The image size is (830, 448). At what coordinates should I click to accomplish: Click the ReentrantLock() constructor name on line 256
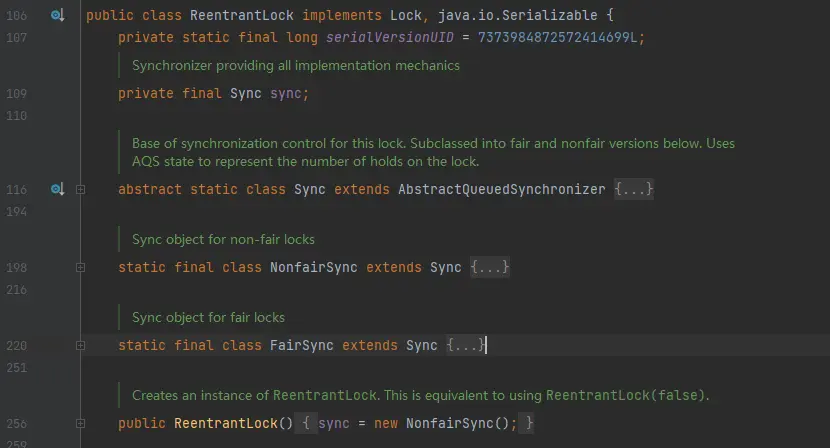(225, 423)
